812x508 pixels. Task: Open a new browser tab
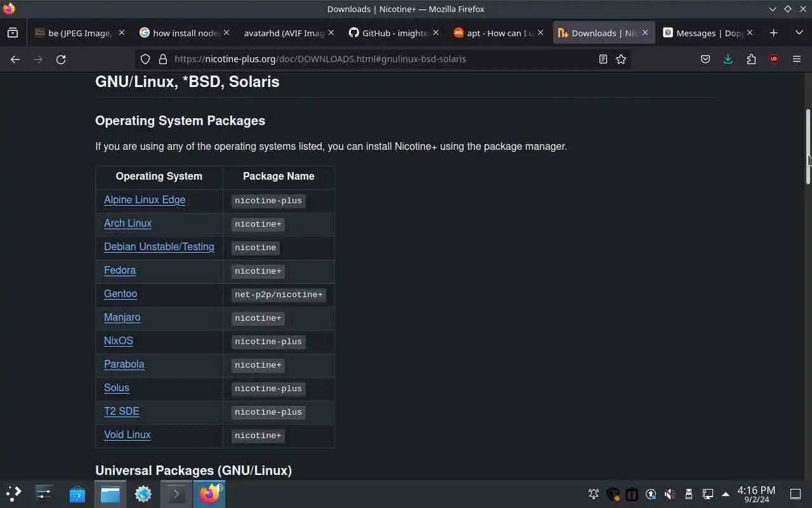tap(773, 33)
